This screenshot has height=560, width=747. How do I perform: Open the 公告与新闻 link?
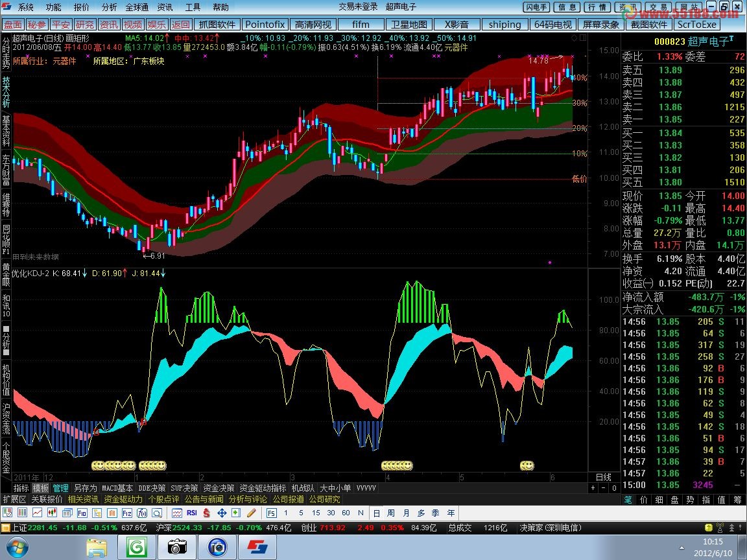[x=204, y=499]
